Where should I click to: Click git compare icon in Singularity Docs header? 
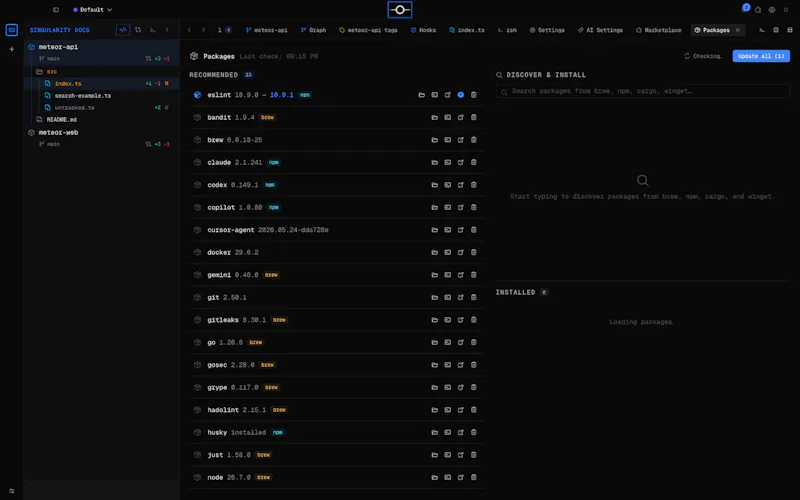[x=138, y=30]
